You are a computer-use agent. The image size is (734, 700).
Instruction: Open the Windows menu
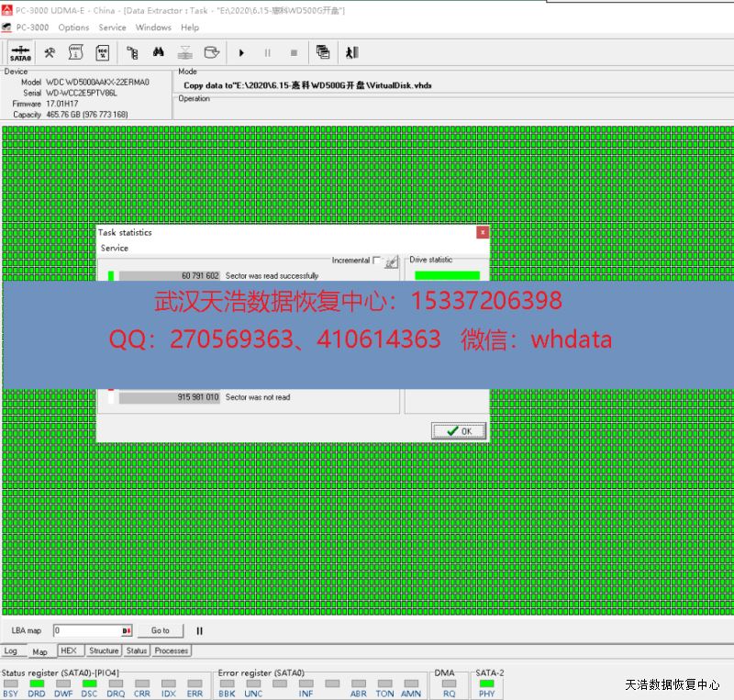click(x=153, y=28)
